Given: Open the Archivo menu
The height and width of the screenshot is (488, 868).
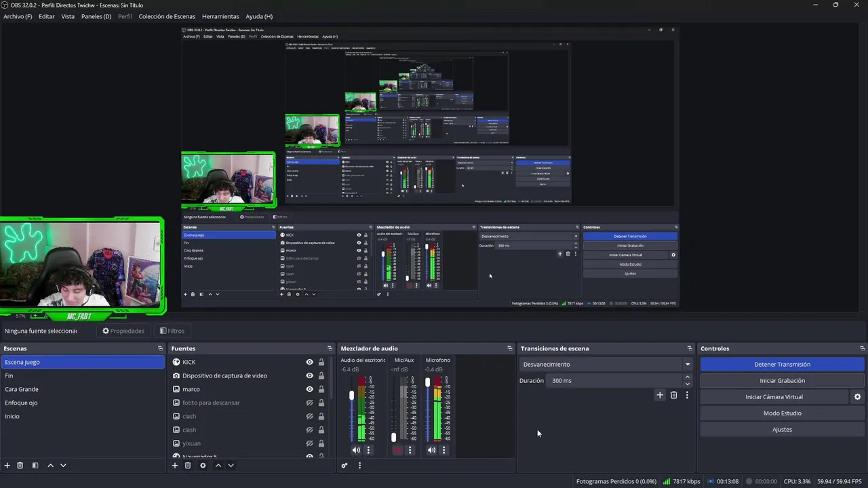Looking at the screenshot, I should coord(18,16).
